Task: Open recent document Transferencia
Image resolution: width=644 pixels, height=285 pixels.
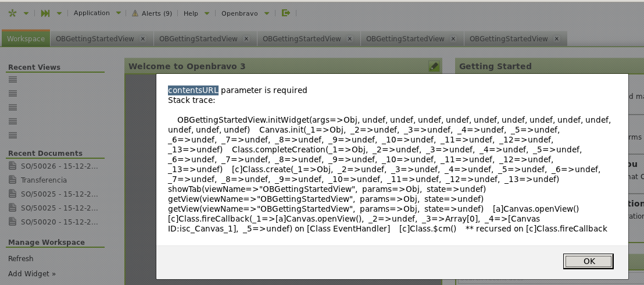Action: pos(44,180)
